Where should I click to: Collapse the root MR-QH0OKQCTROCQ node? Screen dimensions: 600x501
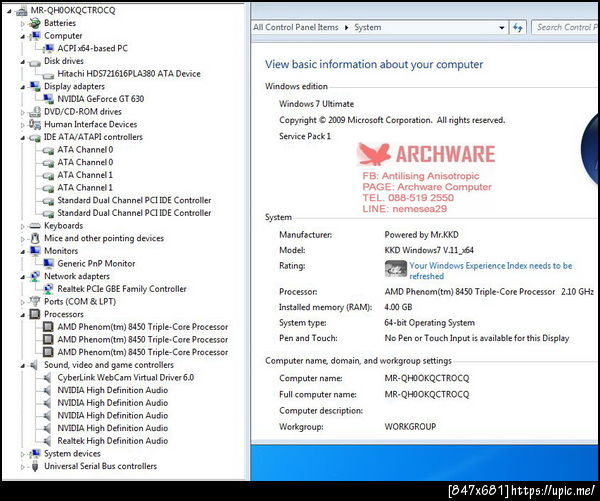click(9, 11)
